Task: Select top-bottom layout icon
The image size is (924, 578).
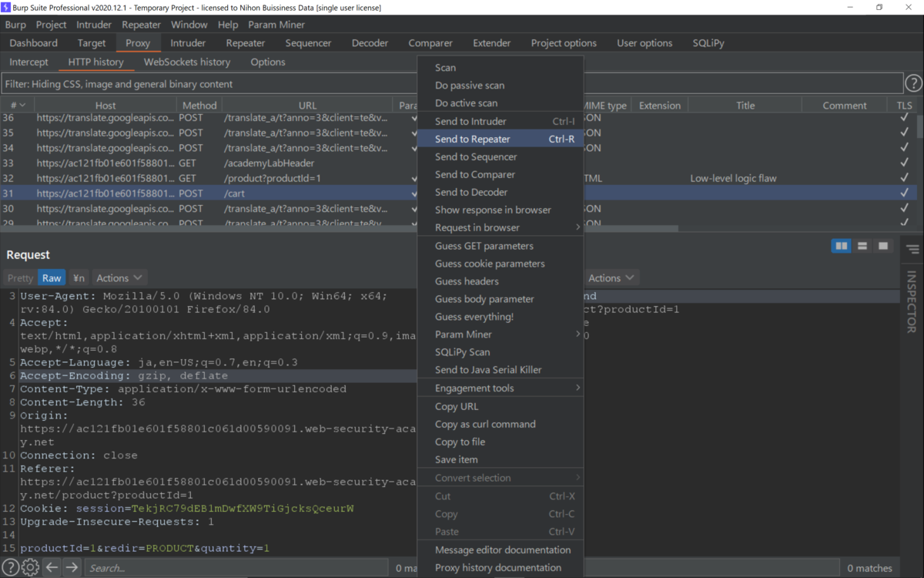Action: tap(862, 246)
